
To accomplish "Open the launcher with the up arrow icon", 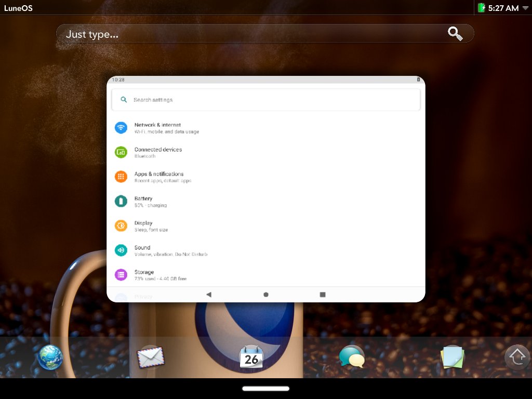I will pyautogui.click(x=517, y=357).
